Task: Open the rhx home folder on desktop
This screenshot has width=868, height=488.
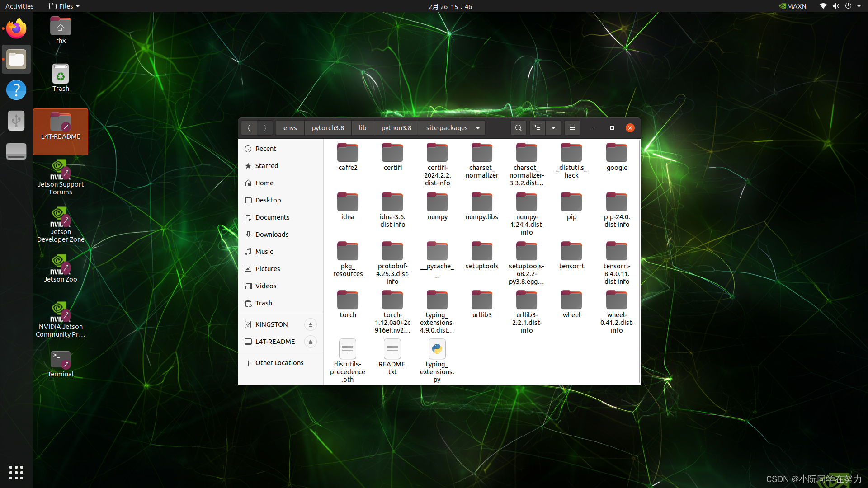Action: pos(61,30)
